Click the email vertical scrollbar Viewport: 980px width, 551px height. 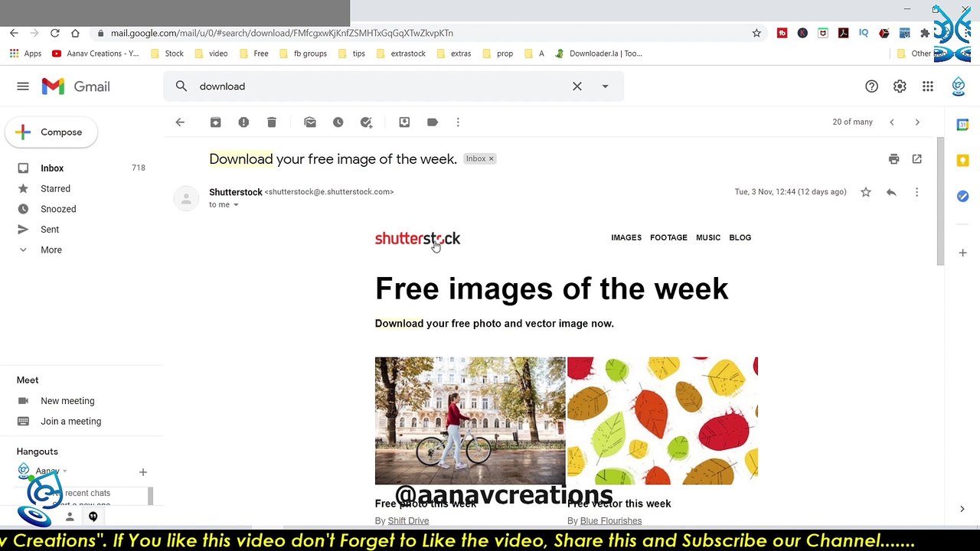pyautogui.click(x=941, y=203)
